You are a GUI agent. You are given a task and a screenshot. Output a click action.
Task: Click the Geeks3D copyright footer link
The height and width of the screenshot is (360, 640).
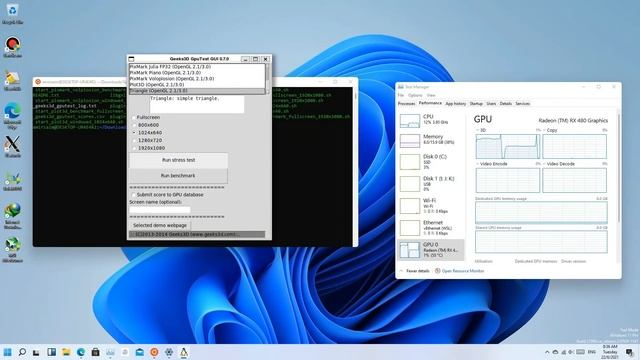[197, 235]
